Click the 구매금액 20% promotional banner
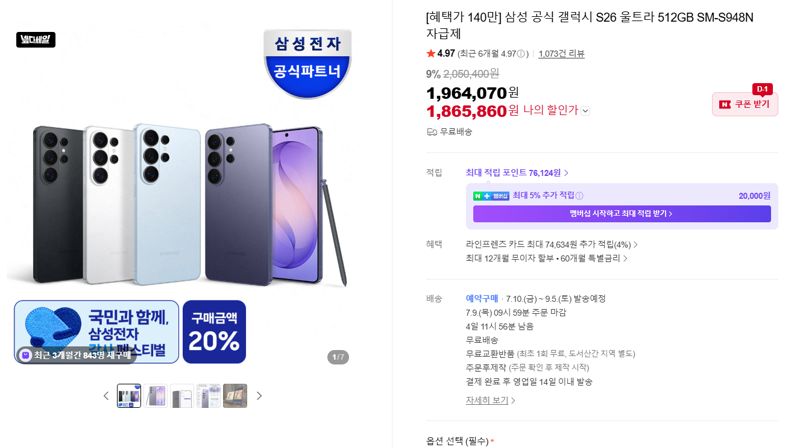The image size is (800, 447). point(214,332)
